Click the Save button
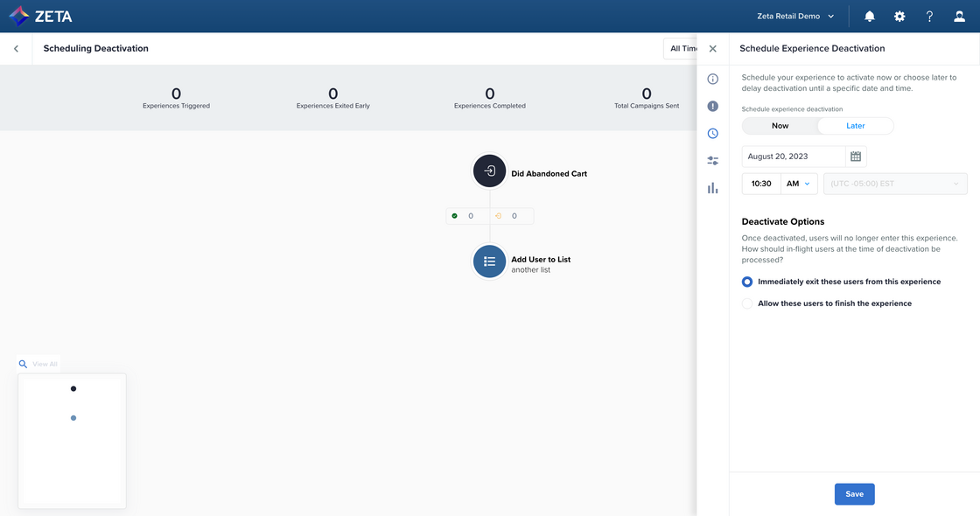 [x=854, y=494]
